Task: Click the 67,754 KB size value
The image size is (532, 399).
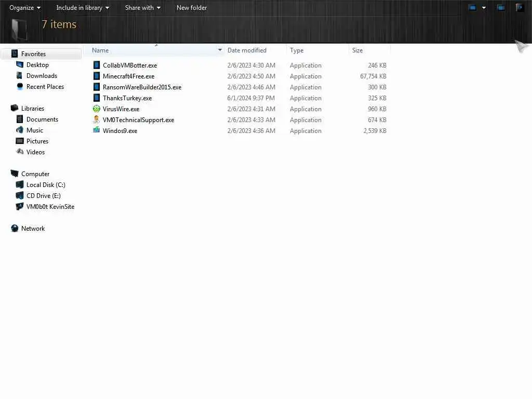Action: 373,76
